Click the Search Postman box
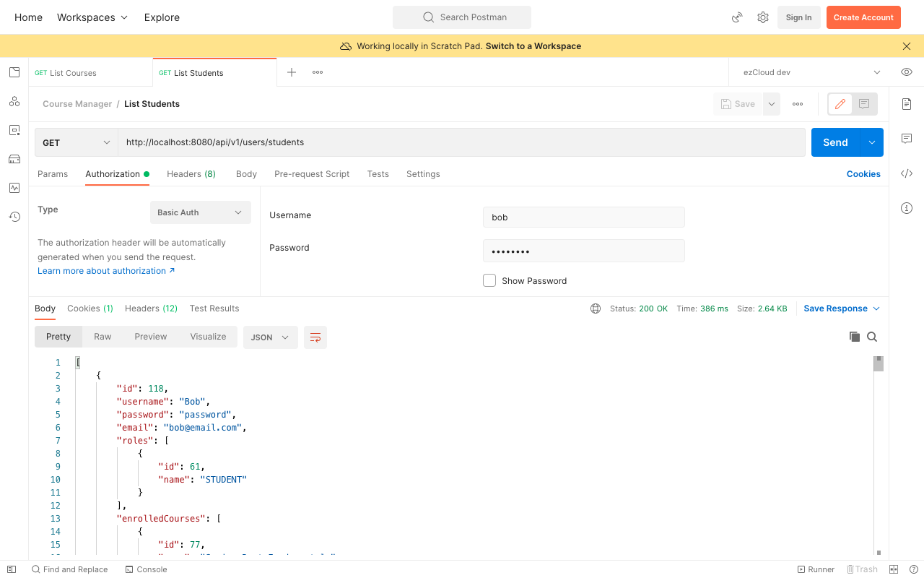 pyautogui.click(x=462, y=17)
